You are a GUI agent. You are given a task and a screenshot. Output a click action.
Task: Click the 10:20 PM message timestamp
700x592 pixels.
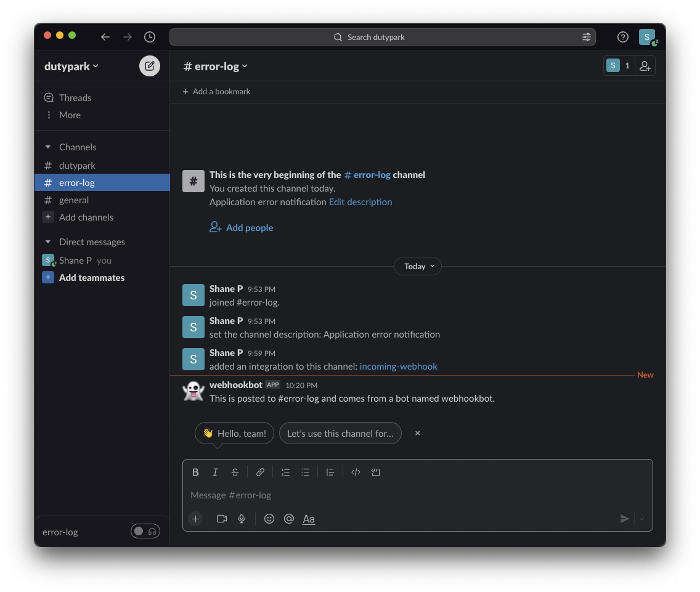[x=301, y=385]
